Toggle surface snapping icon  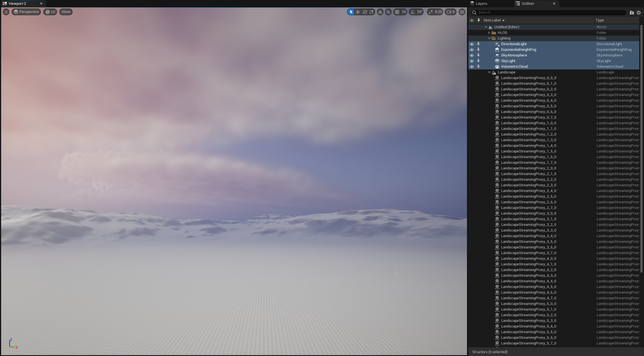(x=388, y=12)
